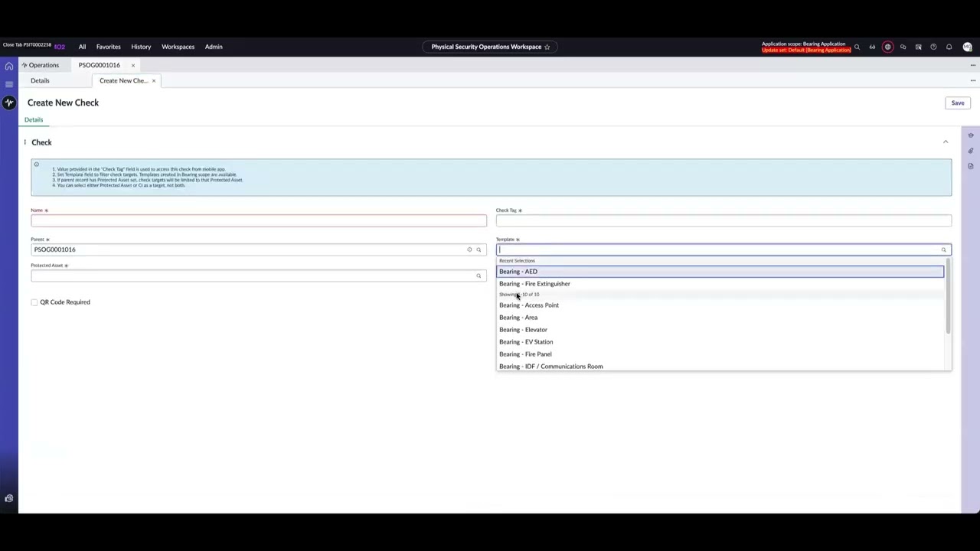Open the Workspaces navigation menu

click(178, 47)
